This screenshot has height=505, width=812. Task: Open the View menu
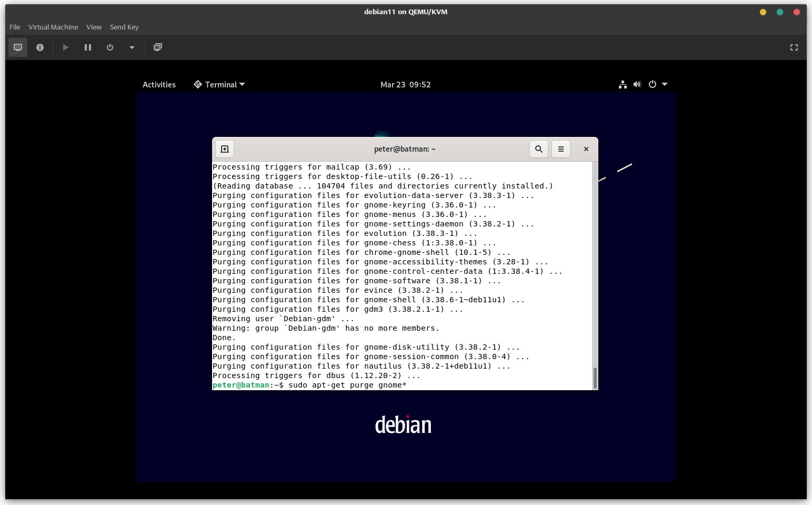(x=94, y=27)
